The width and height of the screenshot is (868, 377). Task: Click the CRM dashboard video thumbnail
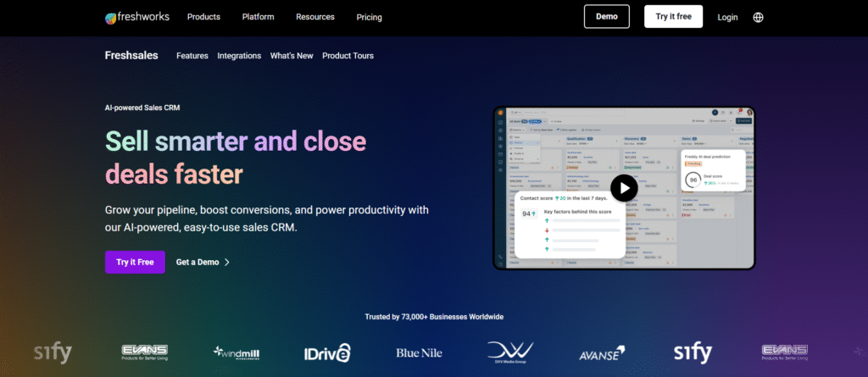tap(625, 188)
